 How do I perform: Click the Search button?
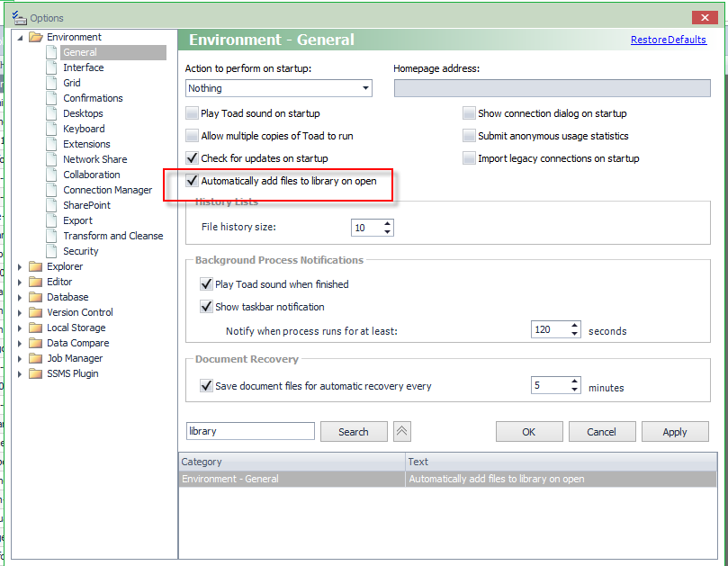354,432
